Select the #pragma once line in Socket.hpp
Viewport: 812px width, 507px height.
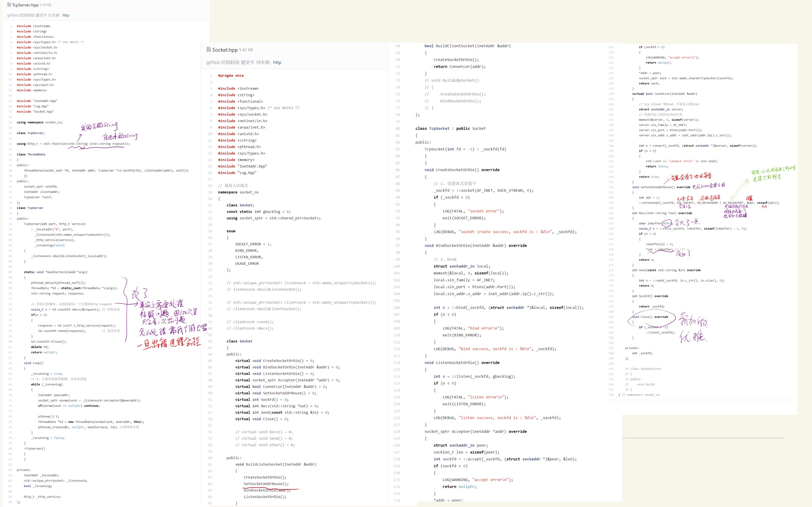(231, 75)
